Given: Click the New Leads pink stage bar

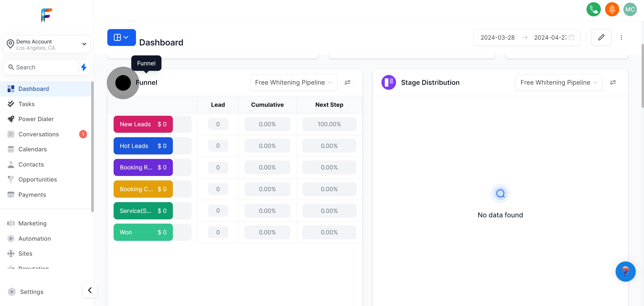Looking at the screenshot, I should pyautogui.click(x=143, y=124).
